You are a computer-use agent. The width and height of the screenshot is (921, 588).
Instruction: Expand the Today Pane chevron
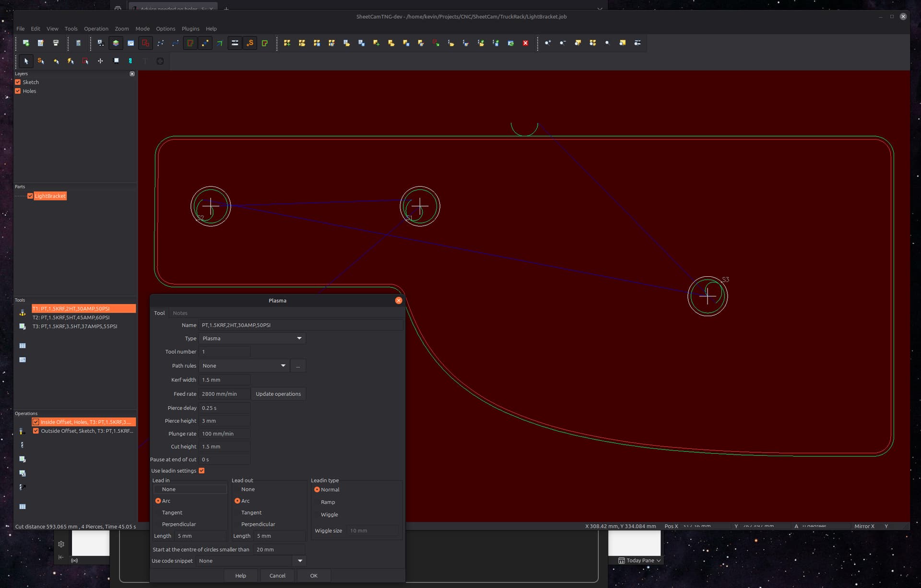pos(659,560)
